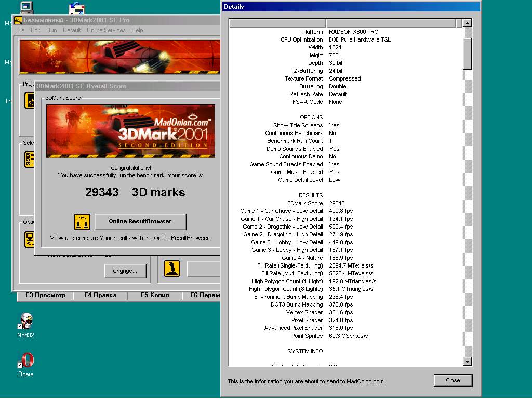Open the Default menu
Screen dimensions: 532x399
[72, 30]
